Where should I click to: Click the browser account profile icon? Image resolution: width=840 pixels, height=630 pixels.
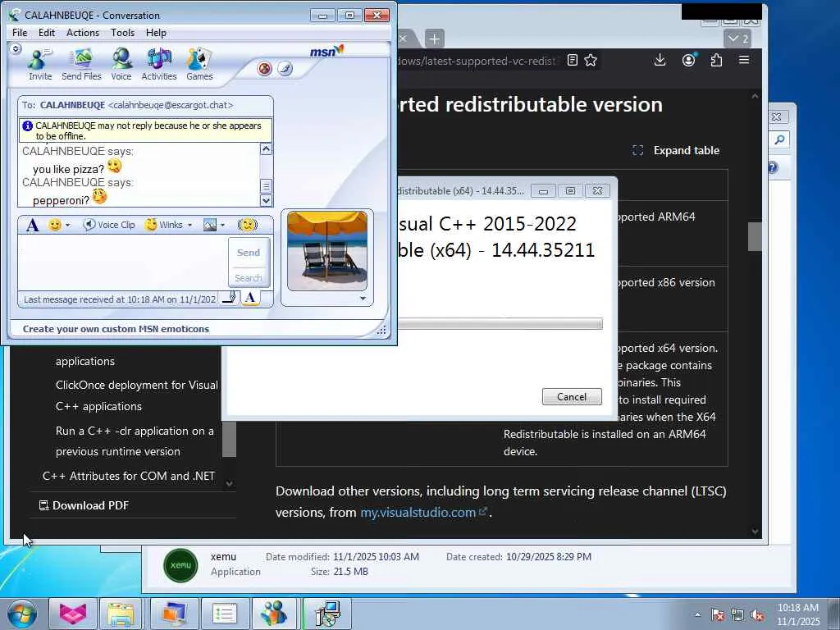click(689, 60)
